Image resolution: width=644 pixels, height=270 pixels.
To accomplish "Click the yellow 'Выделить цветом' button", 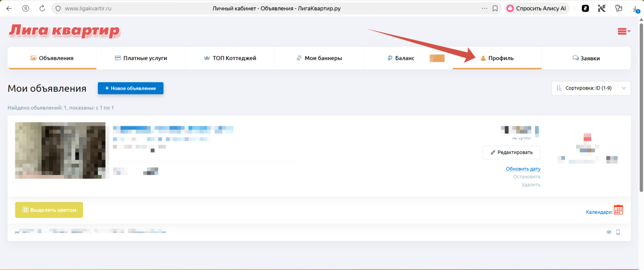I will point(49,210).
